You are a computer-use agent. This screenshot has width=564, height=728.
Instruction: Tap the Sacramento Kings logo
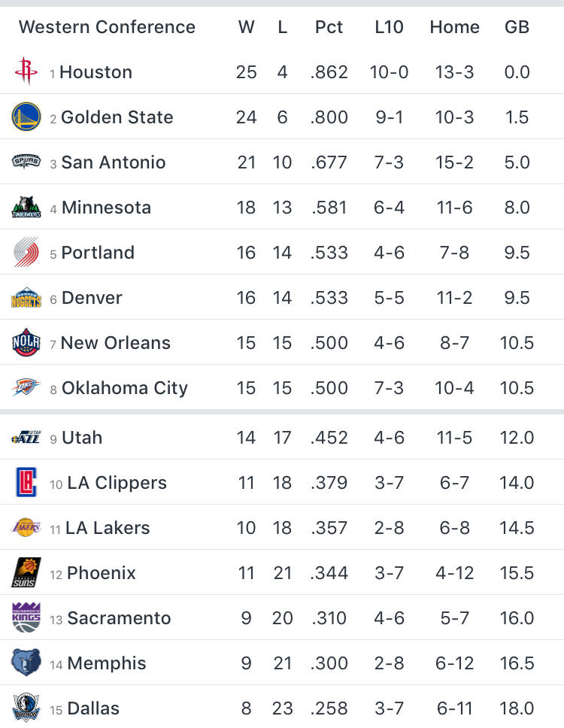point(26,617)
